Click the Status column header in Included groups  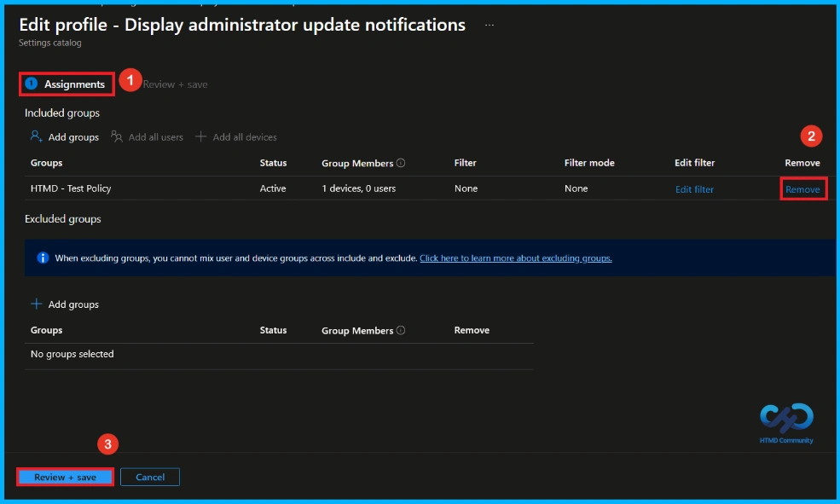point(273,163)
